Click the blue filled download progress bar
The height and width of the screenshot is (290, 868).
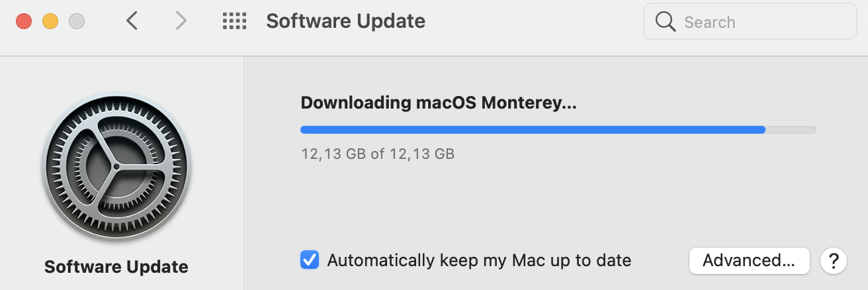point(533,130)
